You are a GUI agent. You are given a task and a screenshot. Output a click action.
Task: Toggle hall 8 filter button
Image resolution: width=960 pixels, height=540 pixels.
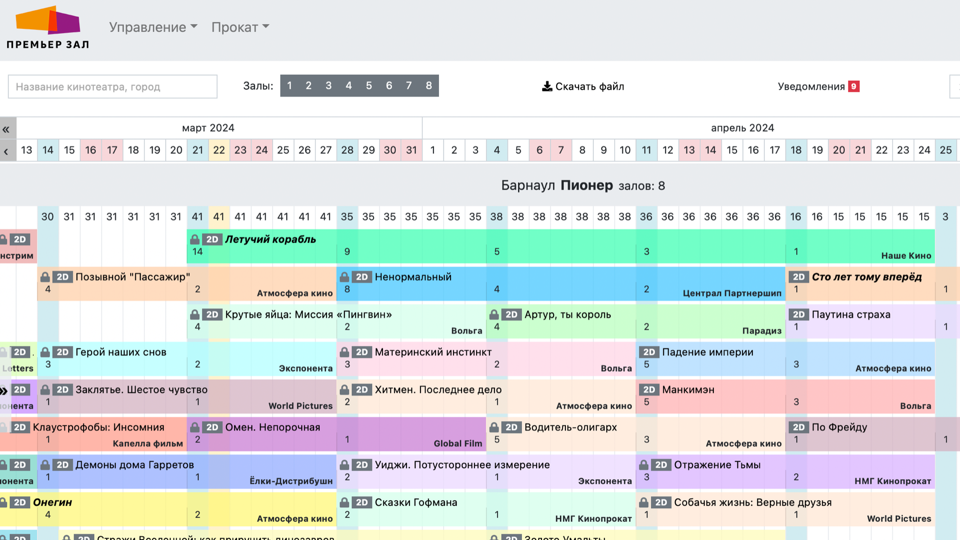[429, 86]
